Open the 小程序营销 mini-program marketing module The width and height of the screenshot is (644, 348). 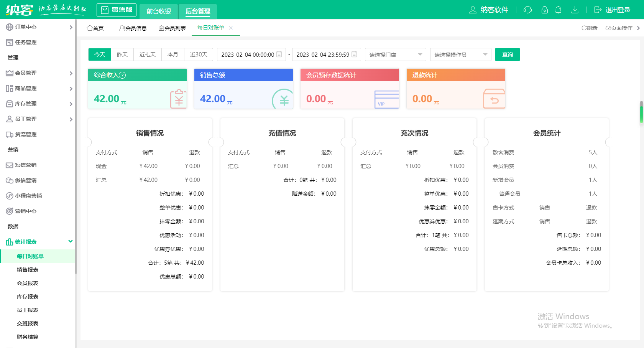27,196
